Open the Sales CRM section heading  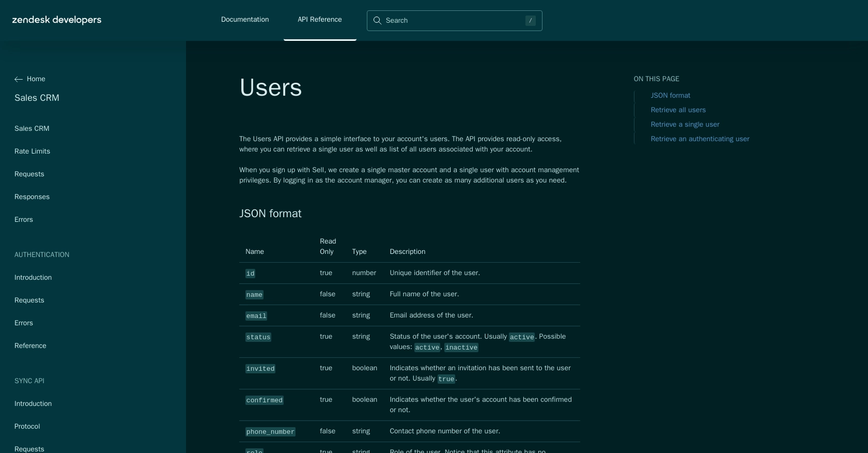click(37, 98)
